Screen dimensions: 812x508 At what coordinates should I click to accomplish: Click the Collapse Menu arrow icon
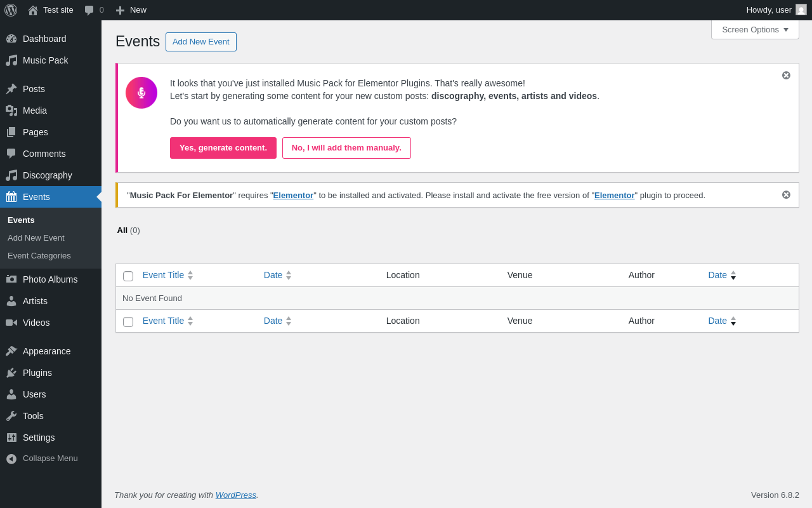tap(11, 458)
